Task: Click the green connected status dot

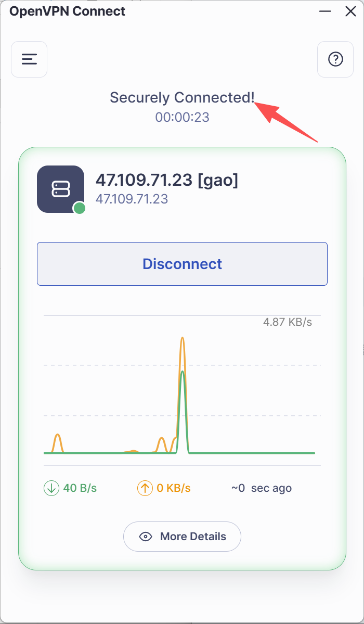Action: point(79,208)
